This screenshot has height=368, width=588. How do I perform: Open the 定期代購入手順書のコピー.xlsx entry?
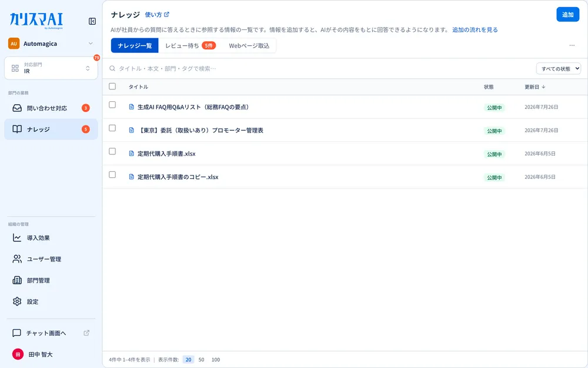click(x=178, y=177)
